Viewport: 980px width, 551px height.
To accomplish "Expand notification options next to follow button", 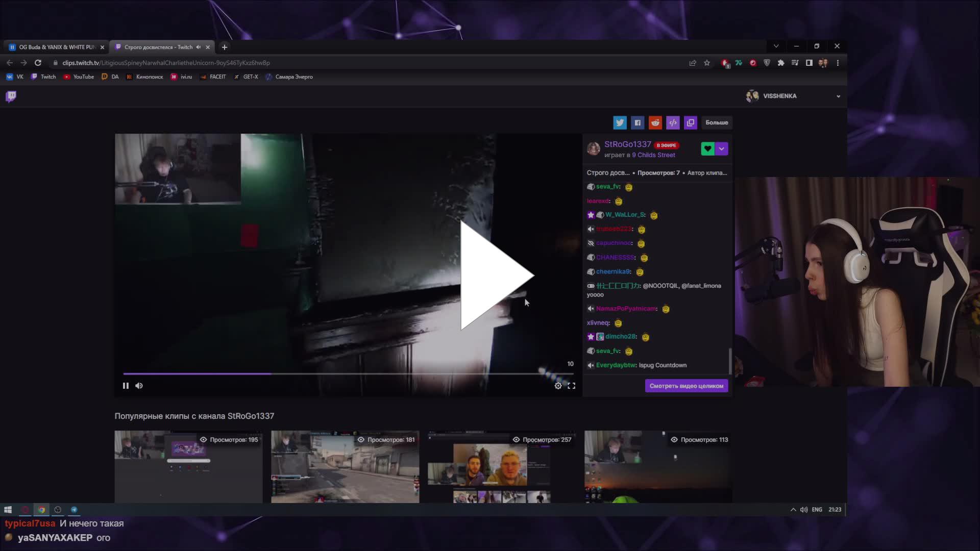I will [x=722, y=148].
